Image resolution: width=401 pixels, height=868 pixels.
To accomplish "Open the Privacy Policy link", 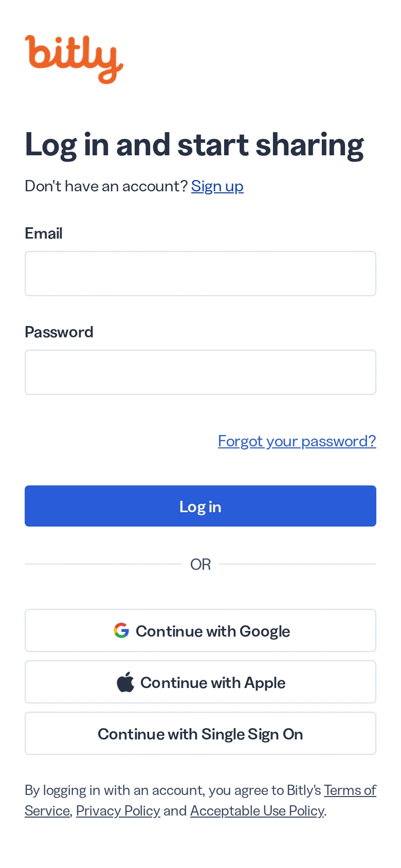I will point(118,811).
